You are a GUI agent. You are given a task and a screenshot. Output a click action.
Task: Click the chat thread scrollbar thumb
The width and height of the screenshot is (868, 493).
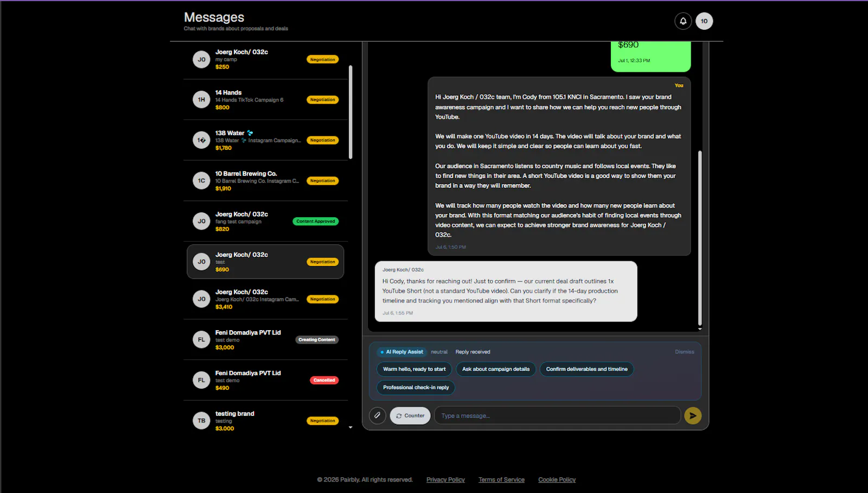tap(700, 238)
